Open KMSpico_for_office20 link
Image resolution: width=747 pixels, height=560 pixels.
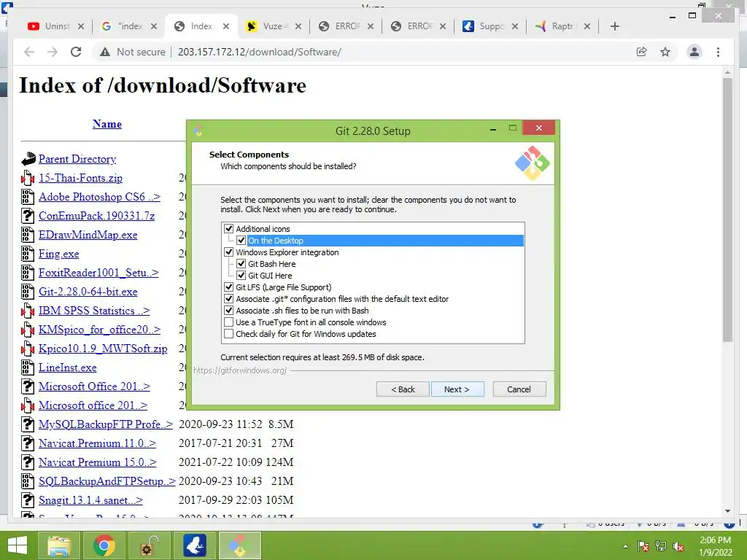[99, 330]
